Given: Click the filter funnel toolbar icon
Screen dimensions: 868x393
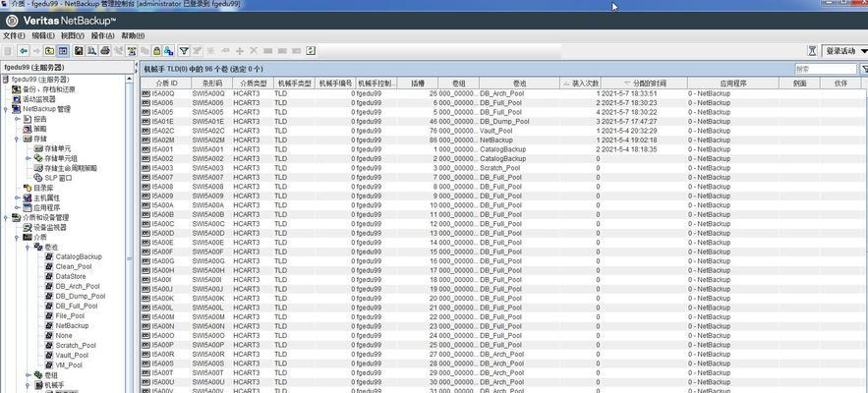Looking at the screenshot, I should pyautogui.click(x=184, y=51).
